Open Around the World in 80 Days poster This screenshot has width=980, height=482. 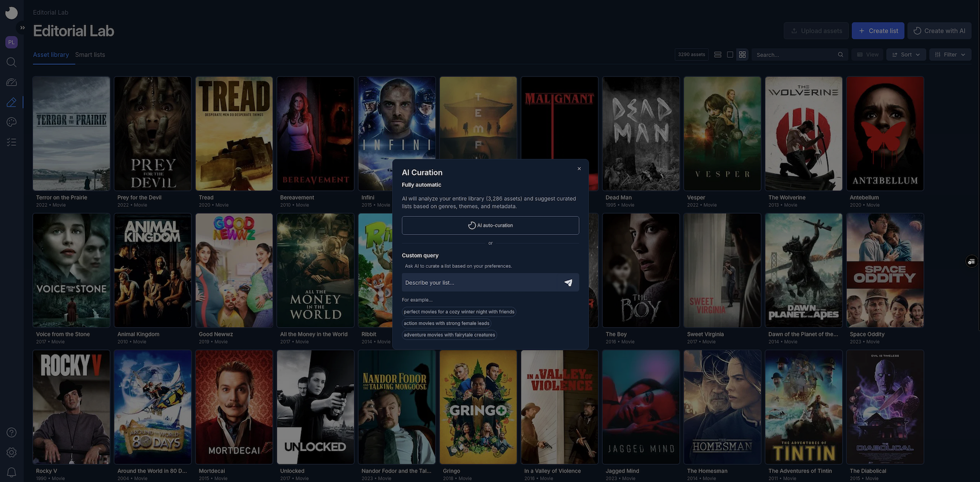[153, 407]
